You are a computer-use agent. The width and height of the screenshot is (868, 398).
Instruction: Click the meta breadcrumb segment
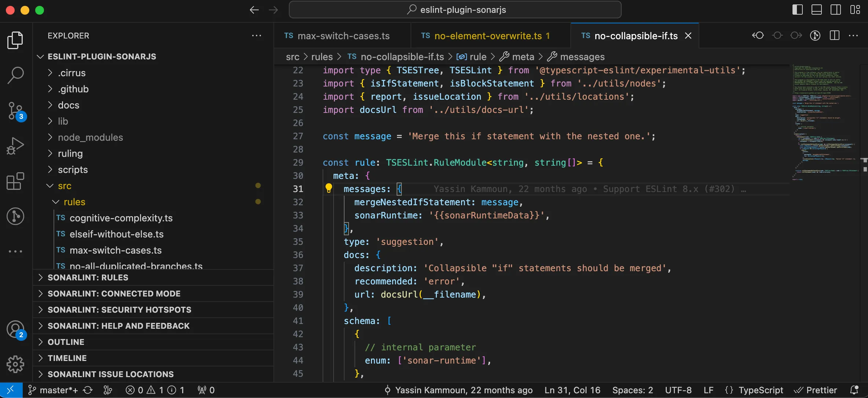517,57
